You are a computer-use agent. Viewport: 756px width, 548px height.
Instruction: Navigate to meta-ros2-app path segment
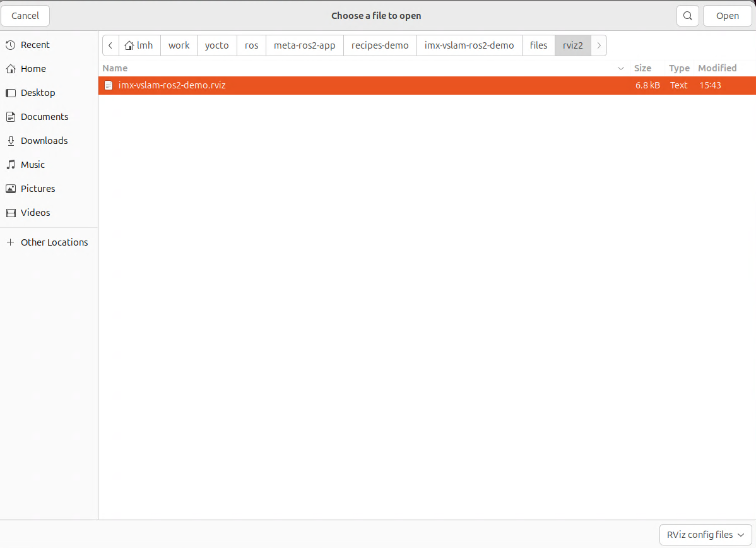(x=304, y=45)
